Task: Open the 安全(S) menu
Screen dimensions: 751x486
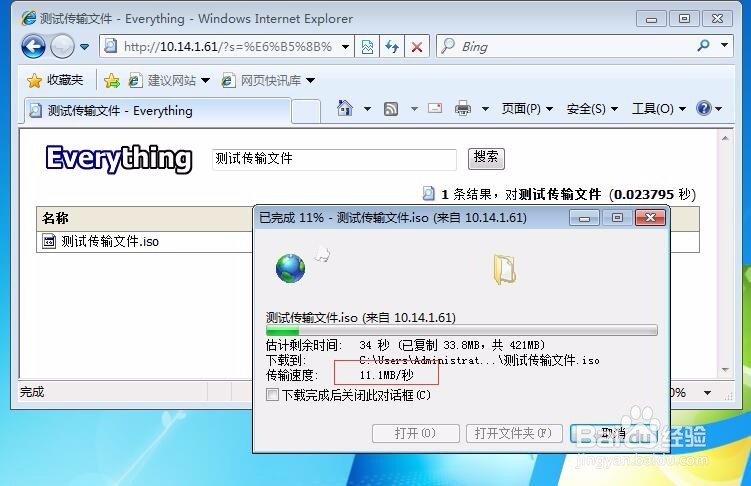Action: click(592, 109)
